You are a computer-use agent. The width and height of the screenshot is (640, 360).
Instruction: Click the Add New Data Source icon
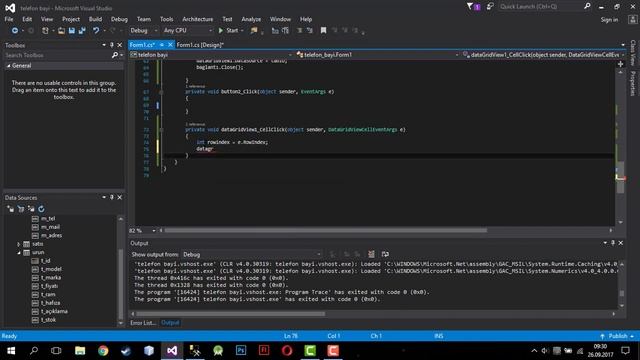(10, 209)
